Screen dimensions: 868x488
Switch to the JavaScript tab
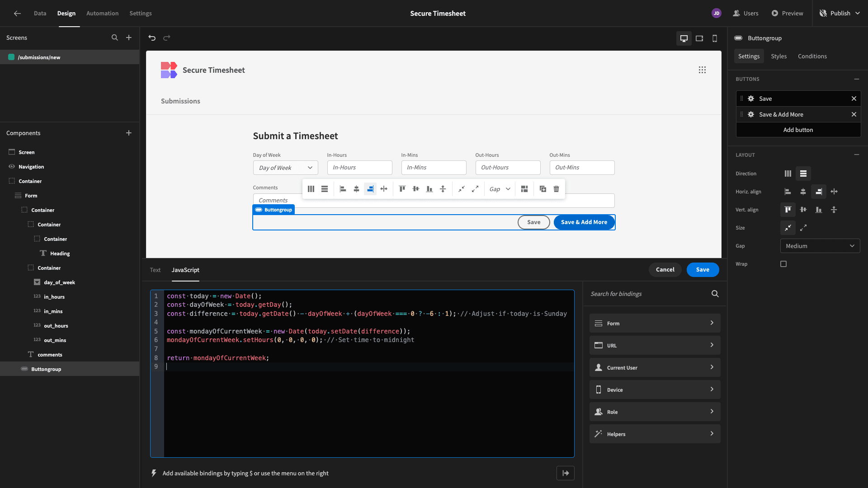tap(185, 269)
